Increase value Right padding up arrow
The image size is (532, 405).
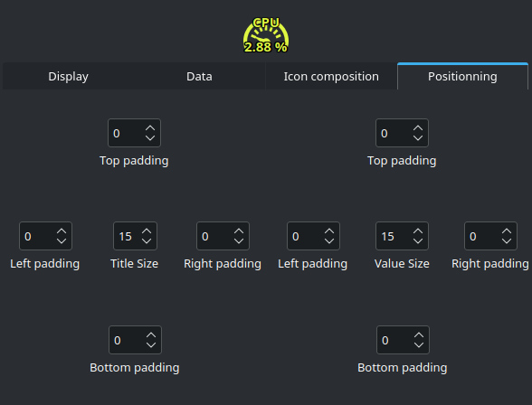507,231
